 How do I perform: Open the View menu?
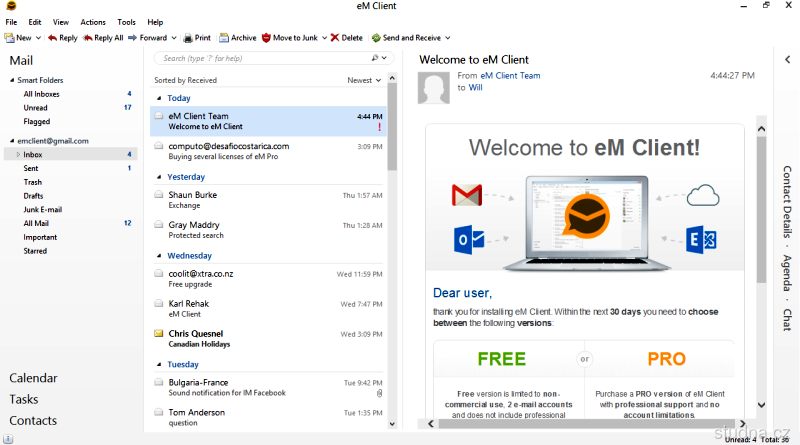[x=61, y=22]
